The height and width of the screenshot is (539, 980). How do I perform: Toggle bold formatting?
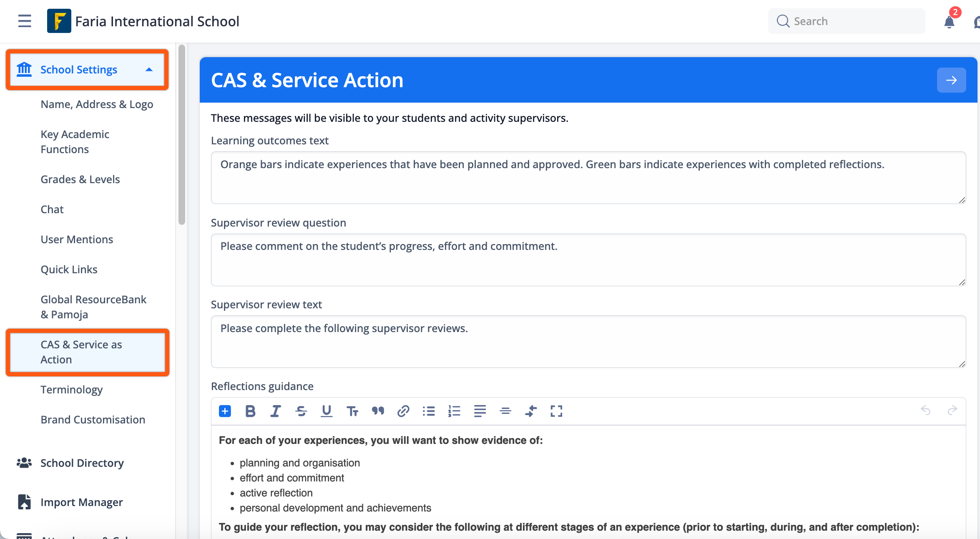(x=250, y=411)
